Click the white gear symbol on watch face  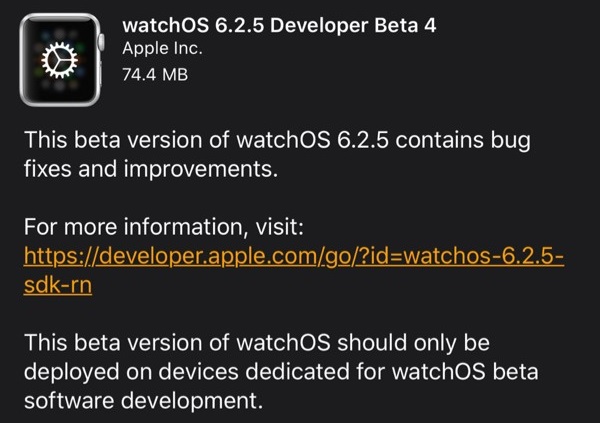coord(59,60)
